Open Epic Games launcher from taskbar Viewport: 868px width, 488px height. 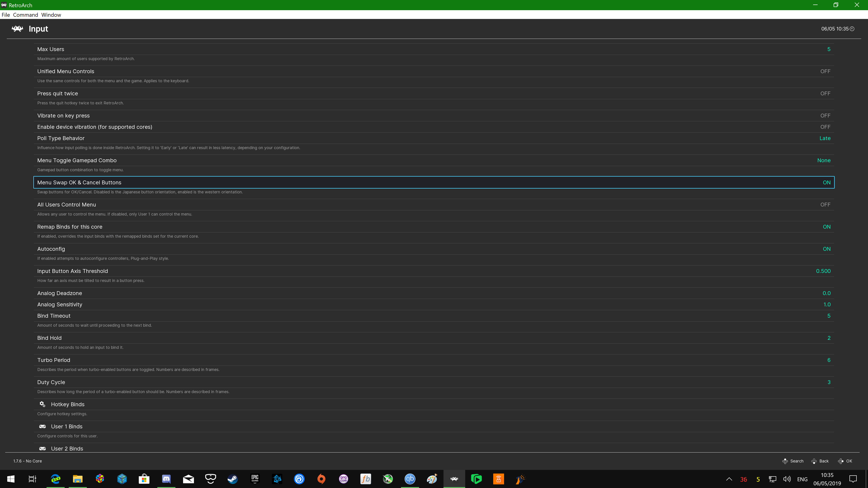(x=255, y=479)
